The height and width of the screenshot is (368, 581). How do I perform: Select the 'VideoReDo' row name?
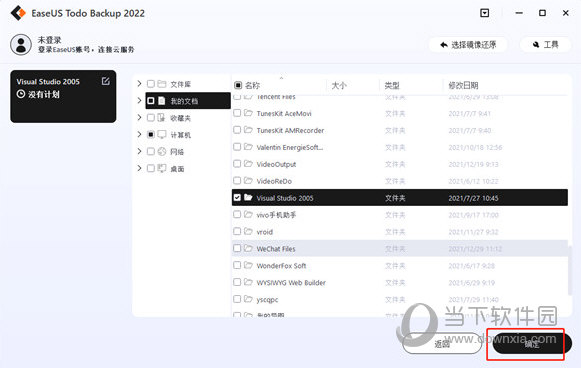[274, 181]
